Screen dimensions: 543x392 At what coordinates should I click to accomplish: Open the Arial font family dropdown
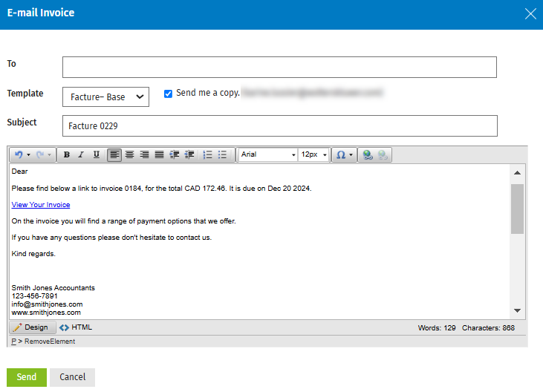[x=268, y=154]
